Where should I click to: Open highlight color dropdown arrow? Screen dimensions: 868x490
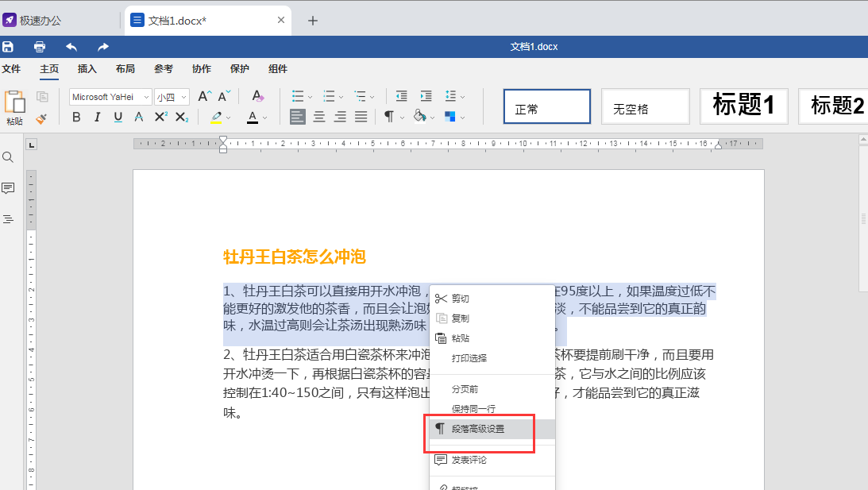pos(228,118)
